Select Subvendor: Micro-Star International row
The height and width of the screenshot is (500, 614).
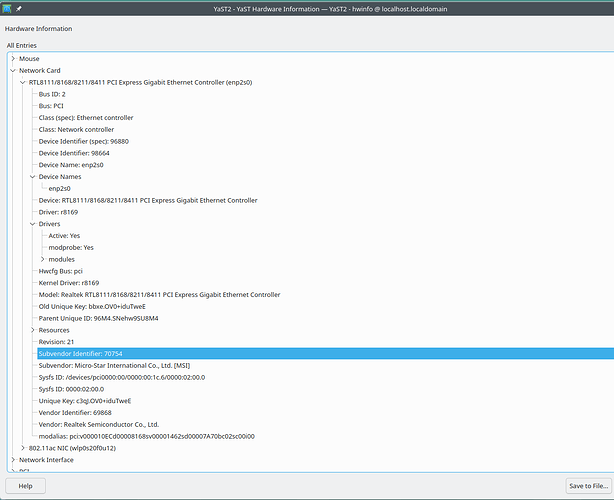click(114, 365)
